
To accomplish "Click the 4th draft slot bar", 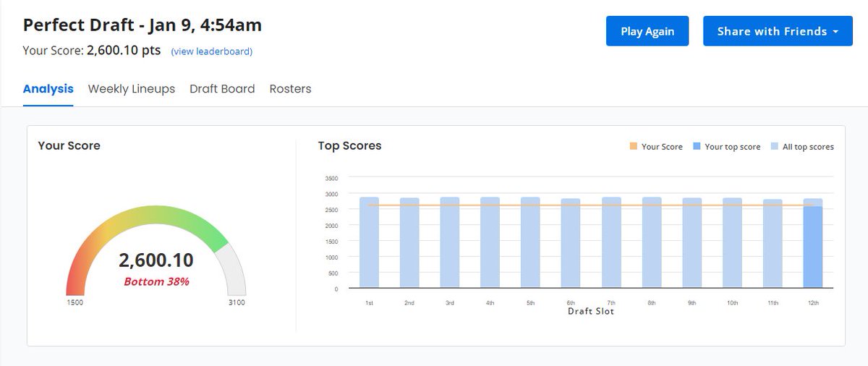I will [x=490, y=242].
